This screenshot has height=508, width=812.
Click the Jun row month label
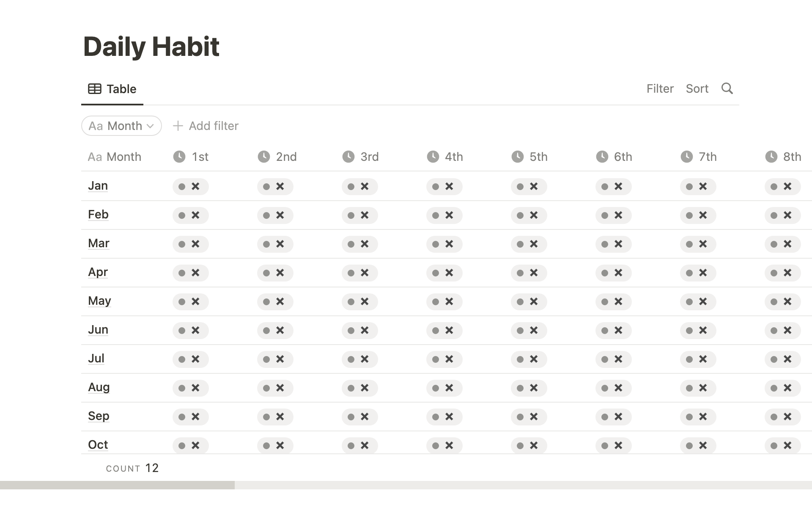pyautogui.click(x=98, y=329)
